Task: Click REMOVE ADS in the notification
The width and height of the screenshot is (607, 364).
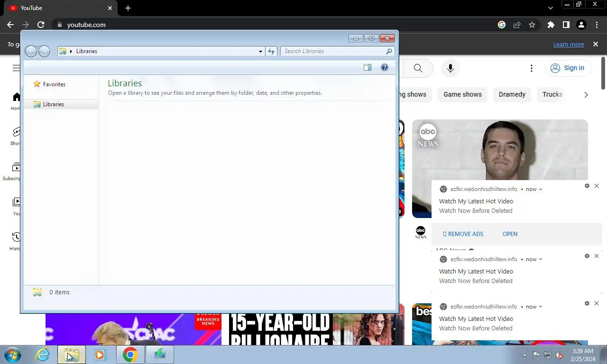Action: coord(463,234)
